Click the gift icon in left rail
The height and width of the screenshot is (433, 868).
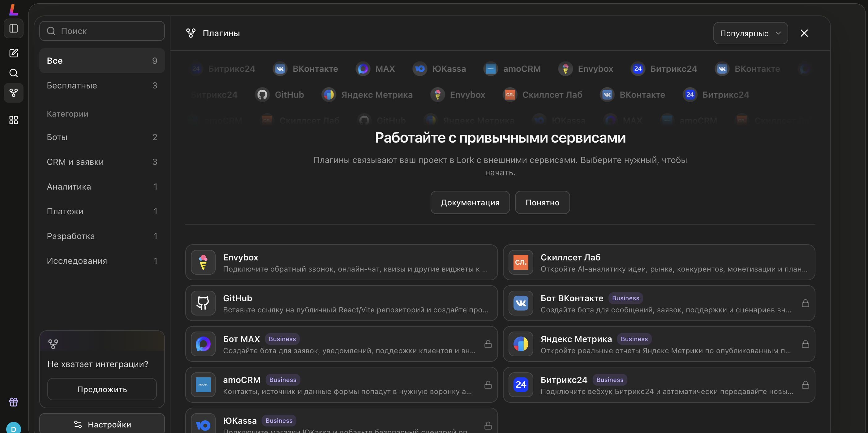click(14, 402)
